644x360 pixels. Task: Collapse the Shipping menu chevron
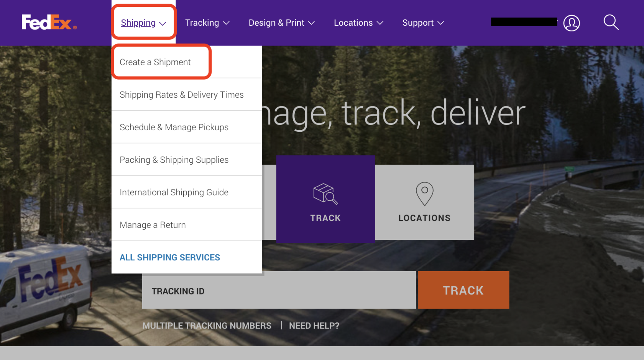click(163, 23)
